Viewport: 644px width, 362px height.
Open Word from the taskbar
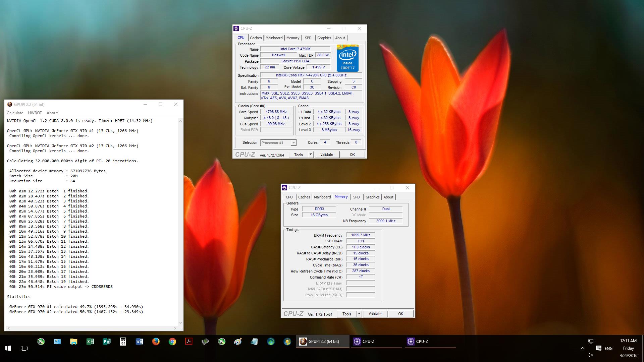pyautogui.click(x=140, y=342)
